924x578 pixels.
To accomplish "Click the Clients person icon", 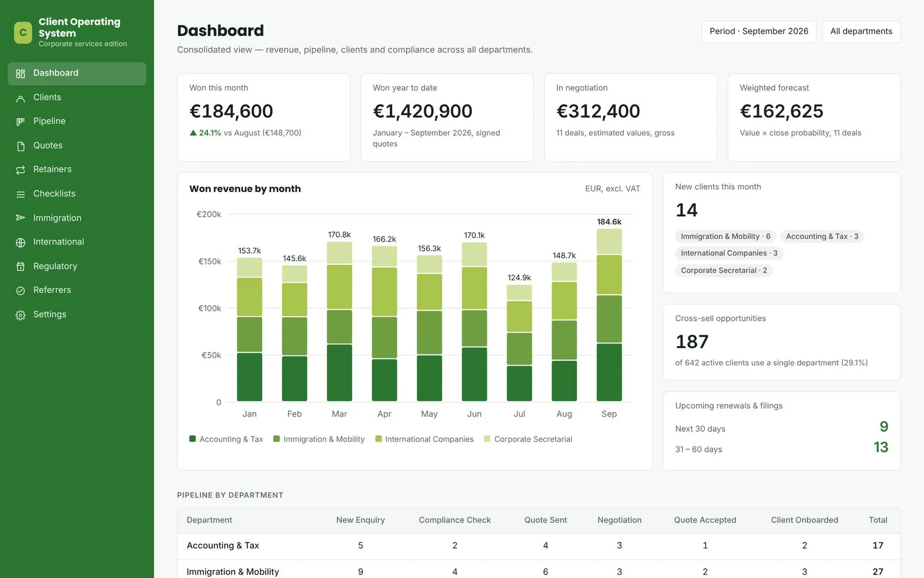I will [21, 98].
